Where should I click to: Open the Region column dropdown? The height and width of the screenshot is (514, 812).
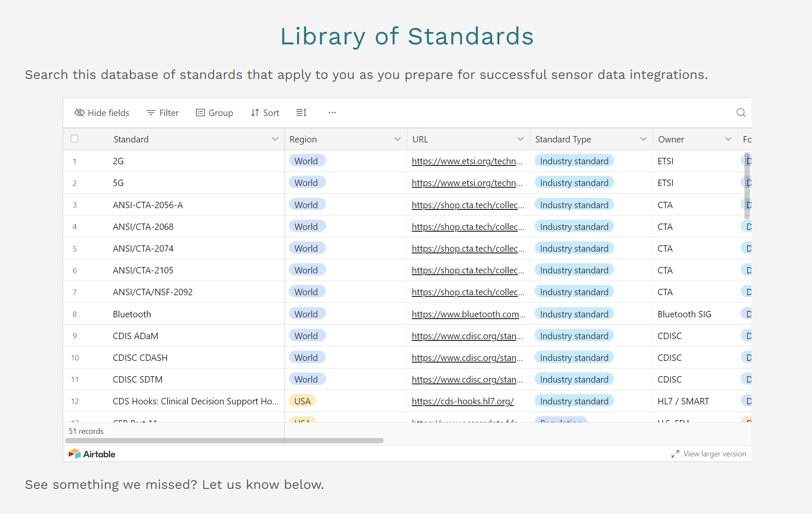click(397, 139)
